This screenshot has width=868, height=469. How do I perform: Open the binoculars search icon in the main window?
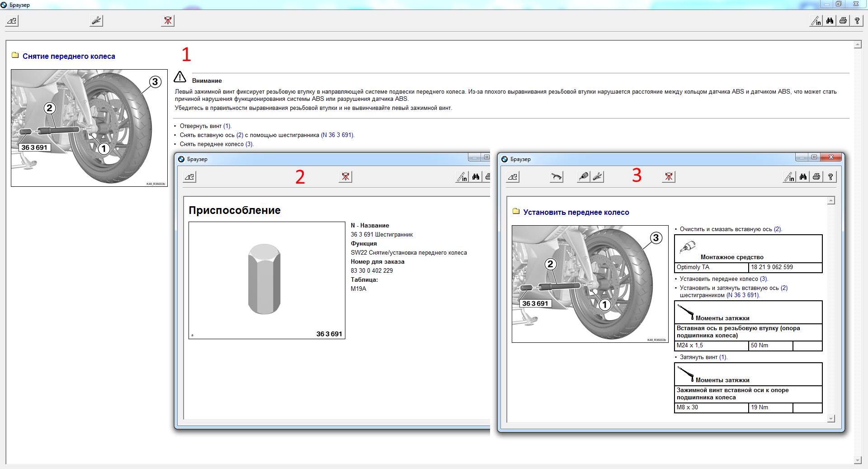pos(830,21)
